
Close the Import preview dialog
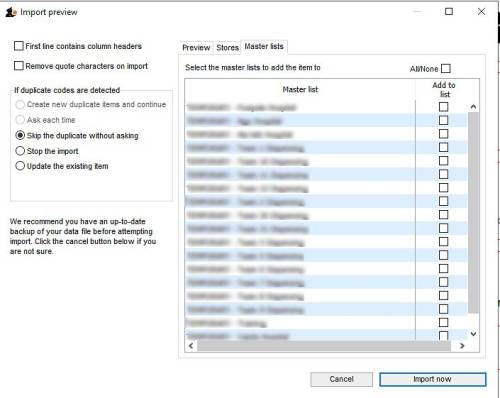click(481, 12)
